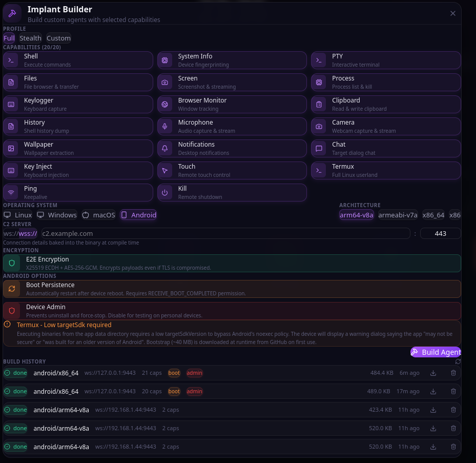
Task: Refresh the build history list
Action: click(459, 361)
